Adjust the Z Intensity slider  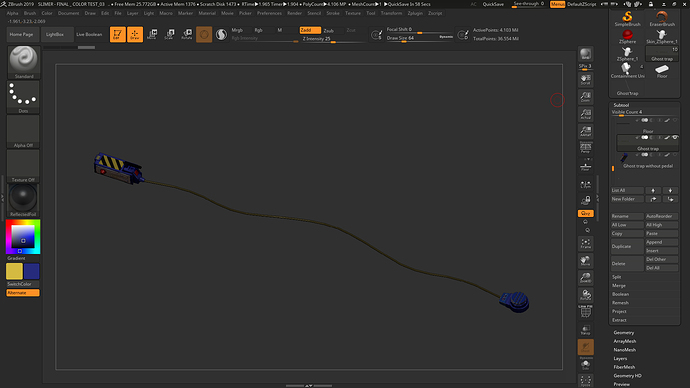pyautogui.click(x=333, y=39)
